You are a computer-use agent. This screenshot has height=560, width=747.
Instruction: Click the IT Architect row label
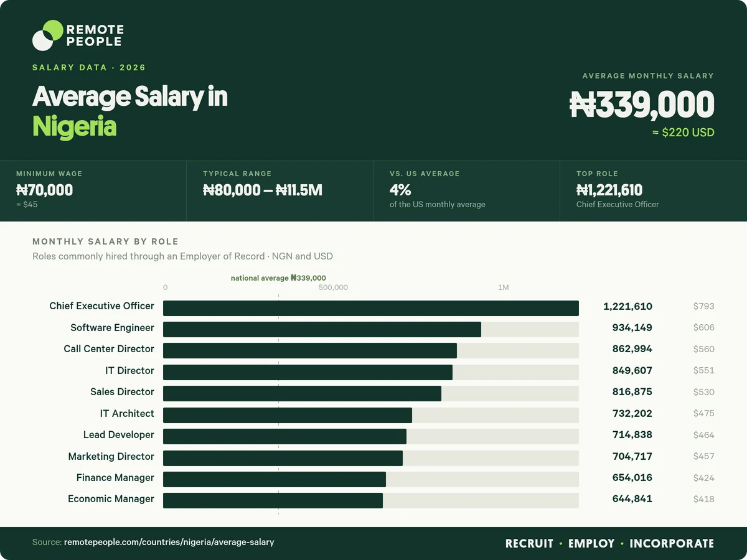pos(127,413)
